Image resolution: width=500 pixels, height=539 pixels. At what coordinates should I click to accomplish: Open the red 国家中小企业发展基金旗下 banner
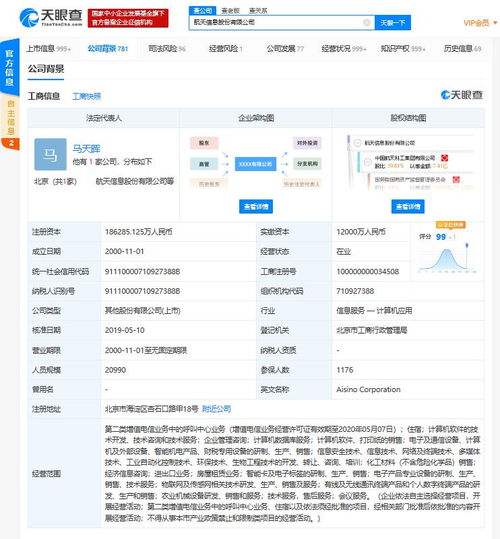coord(128,18)
